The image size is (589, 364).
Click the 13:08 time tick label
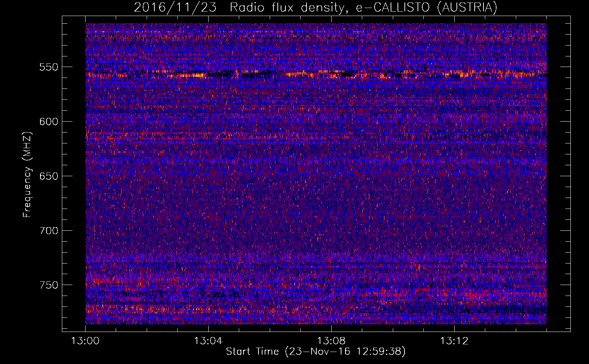tap(331, 341)
